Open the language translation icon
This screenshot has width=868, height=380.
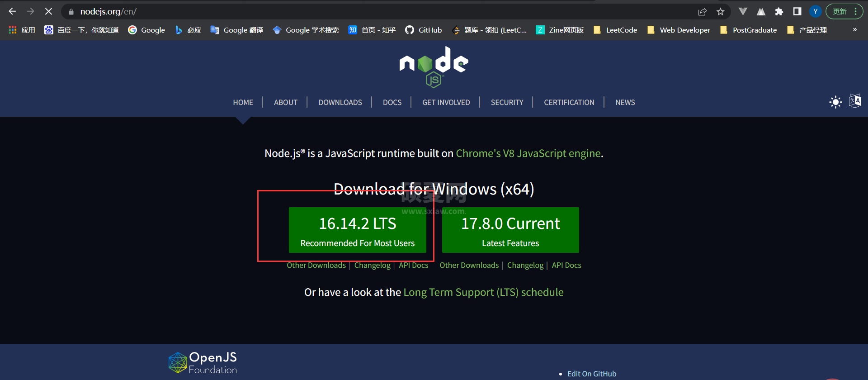pos(855,101)
